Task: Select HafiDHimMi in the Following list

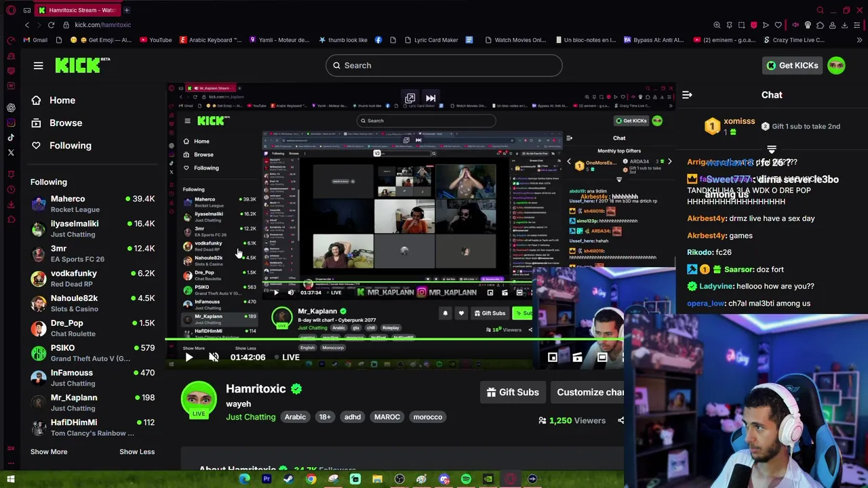Action: tap(93, 427)
